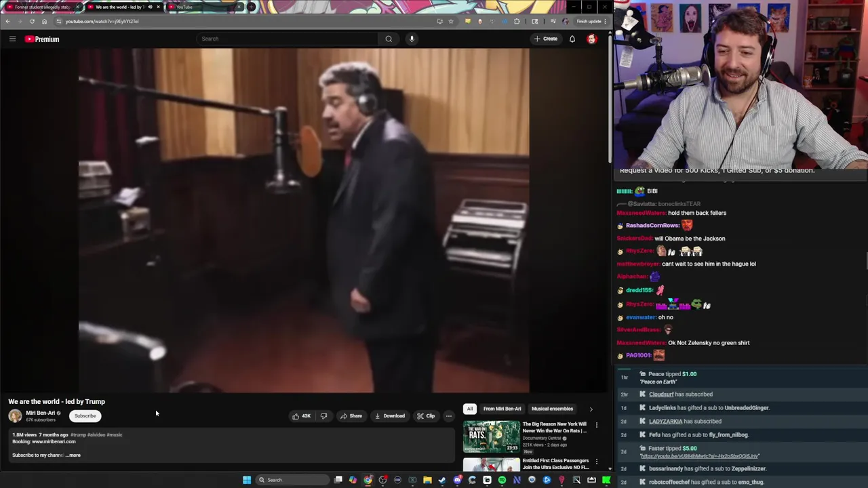The width and height of the screenshot is (868, 488).
Task: Close the We are the world tab
Action: [x=158, y=7]
